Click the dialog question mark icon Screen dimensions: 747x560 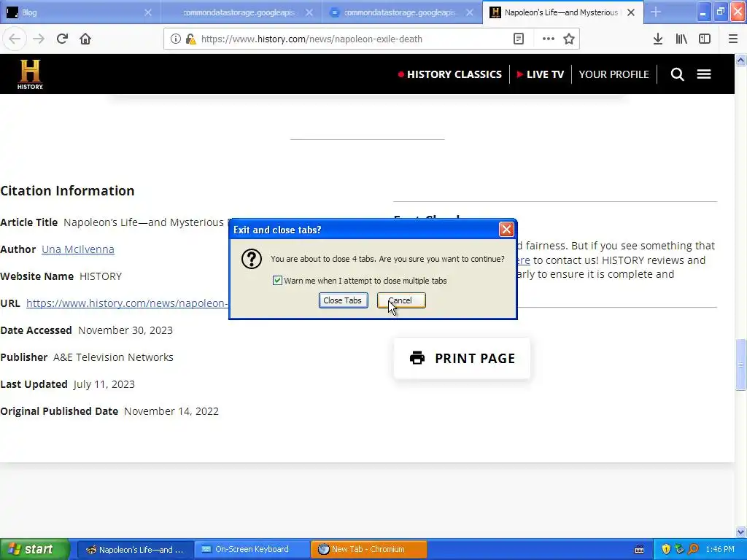pos(252,259)
